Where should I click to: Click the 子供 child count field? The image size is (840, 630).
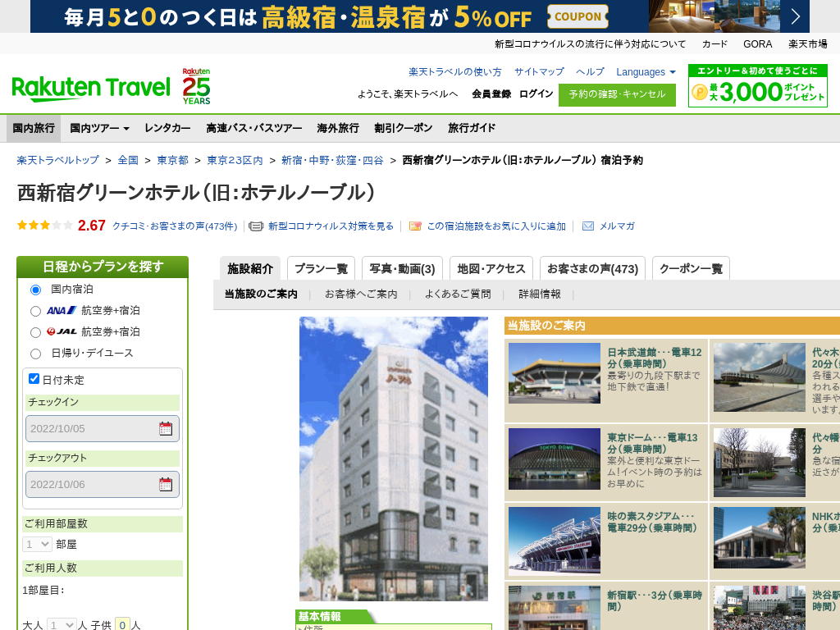pyautogui.click(x=123, y=624)
